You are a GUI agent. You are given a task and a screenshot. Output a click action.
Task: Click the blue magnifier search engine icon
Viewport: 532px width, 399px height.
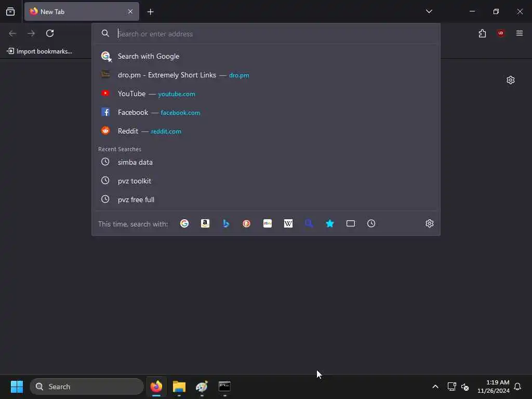[x=309, y=223]
